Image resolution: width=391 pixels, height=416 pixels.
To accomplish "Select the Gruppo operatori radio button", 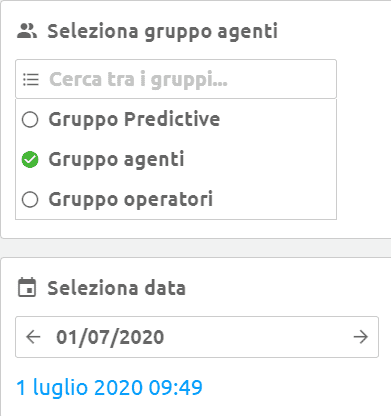I will pyautogui.click(x=30, y=199).
